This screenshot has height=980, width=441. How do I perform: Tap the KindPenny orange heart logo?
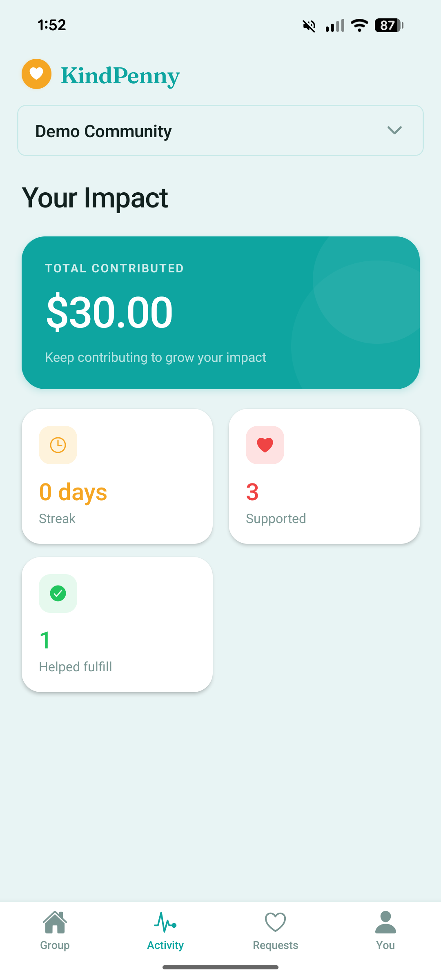click(x=36, y=74)
